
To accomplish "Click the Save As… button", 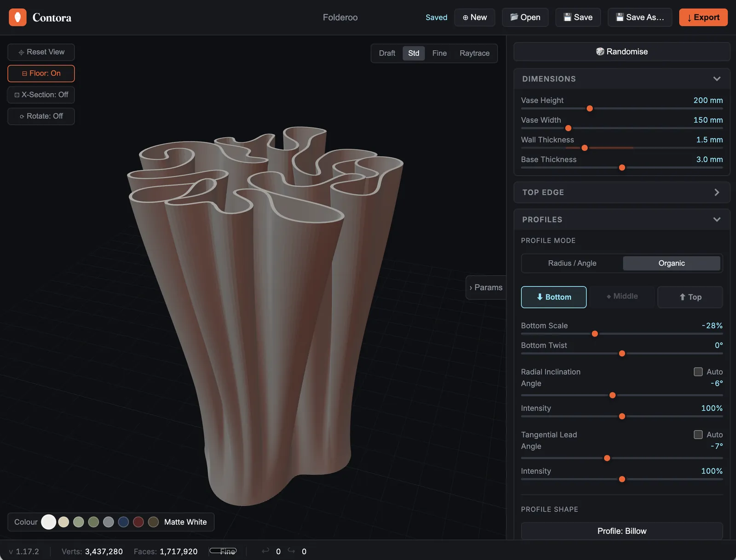I will pyautogui.click(x=640, y=17).
